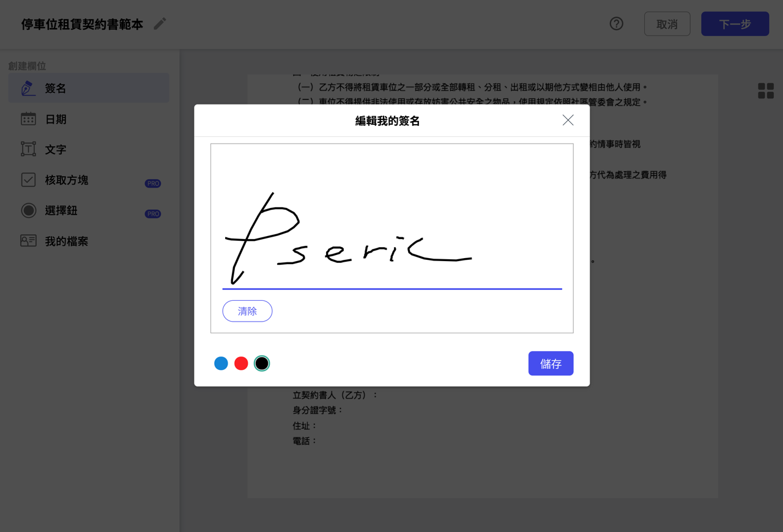Click the 下一步 button
The height and width of the screenshot is (532, 783).
(735, 24)
